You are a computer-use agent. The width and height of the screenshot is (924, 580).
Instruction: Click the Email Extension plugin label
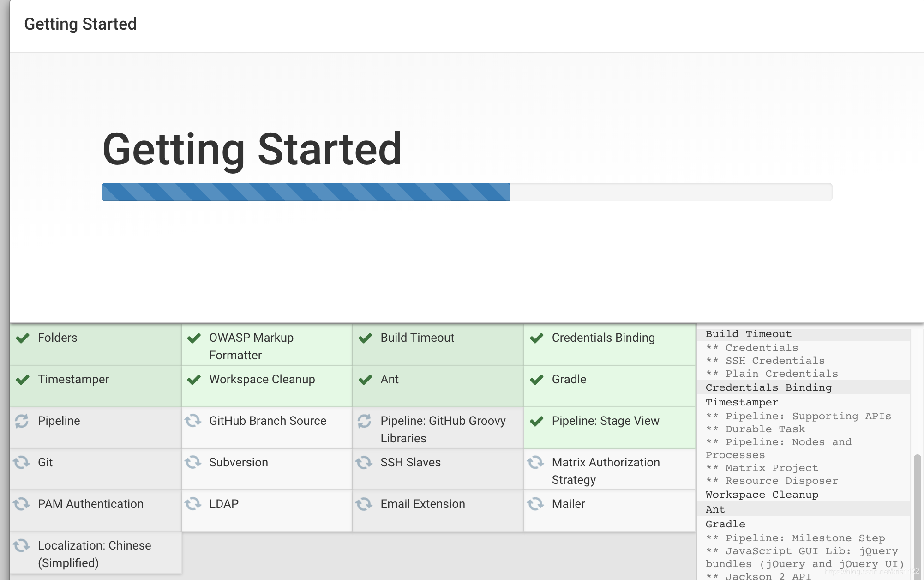click(x=422, y=504)
